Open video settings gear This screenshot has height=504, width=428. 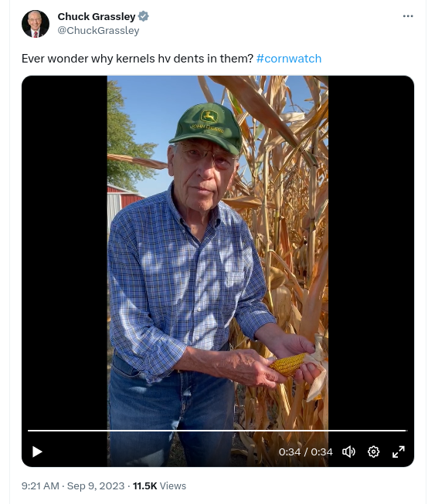click(373, 452)
